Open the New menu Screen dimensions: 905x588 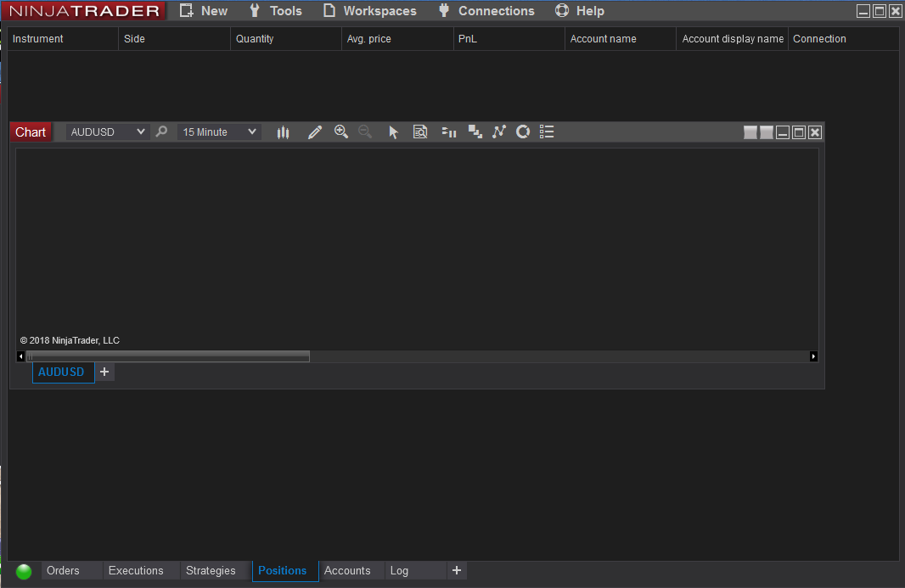tap(203, 11)
